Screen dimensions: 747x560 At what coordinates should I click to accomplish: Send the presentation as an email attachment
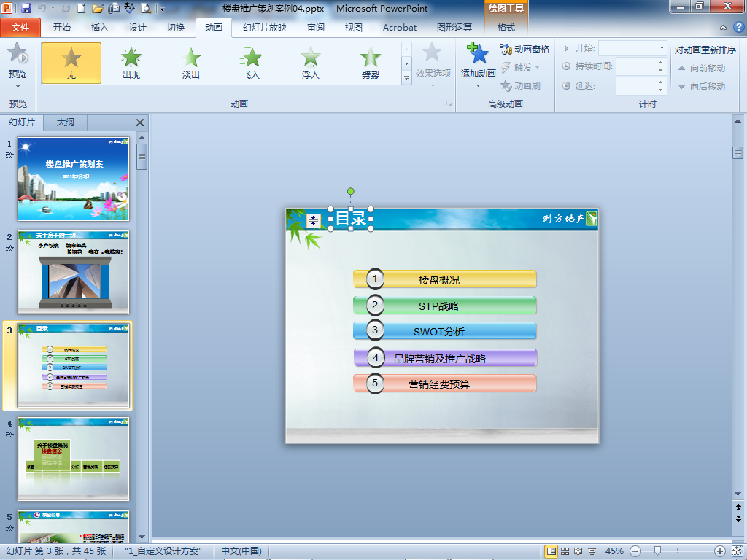pos(114,8)
